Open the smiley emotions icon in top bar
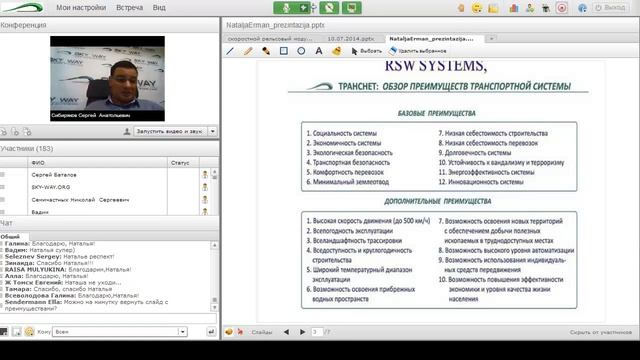The height and width of the screenshot is (360, 640). pyautogui.click(x=477, y=8)
